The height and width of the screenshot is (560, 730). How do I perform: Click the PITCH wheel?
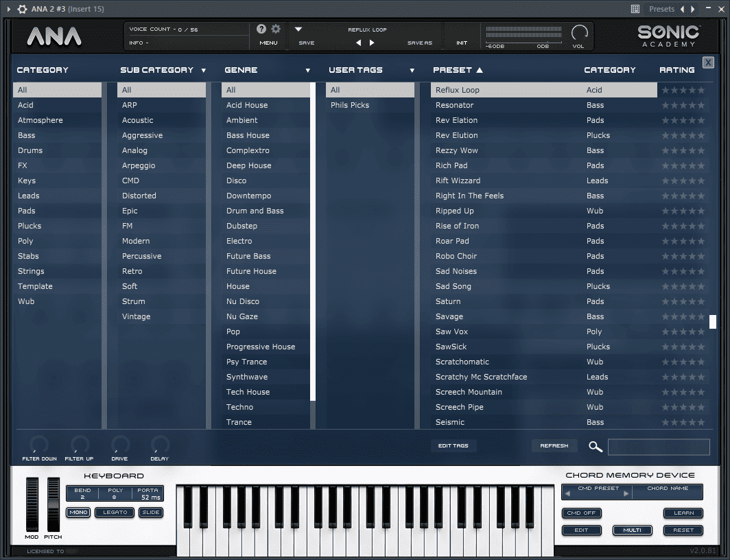54,504
